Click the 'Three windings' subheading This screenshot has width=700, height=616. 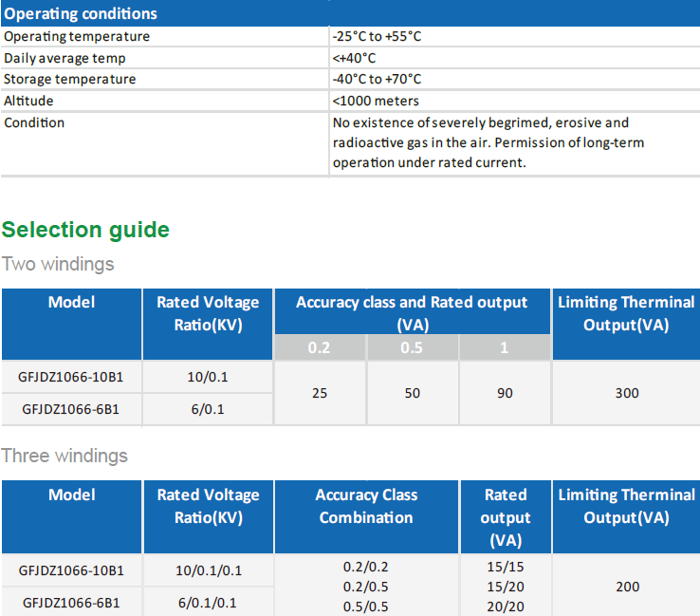(x=64, y=456)
